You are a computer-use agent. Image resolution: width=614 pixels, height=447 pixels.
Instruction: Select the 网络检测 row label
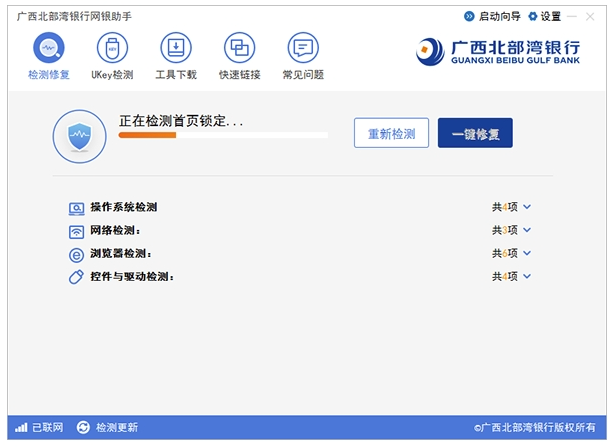click(115, 230)
